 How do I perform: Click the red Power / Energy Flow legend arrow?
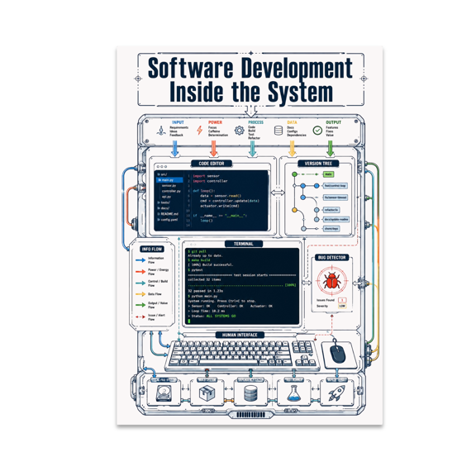pyautogui.click(x=140, y=272)
